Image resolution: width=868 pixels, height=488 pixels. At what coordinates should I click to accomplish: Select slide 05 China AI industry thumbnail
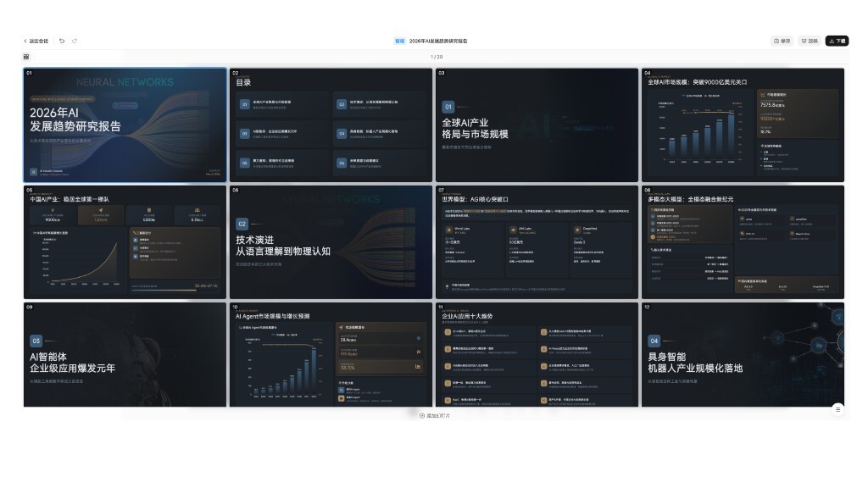[x=125, y=242]
